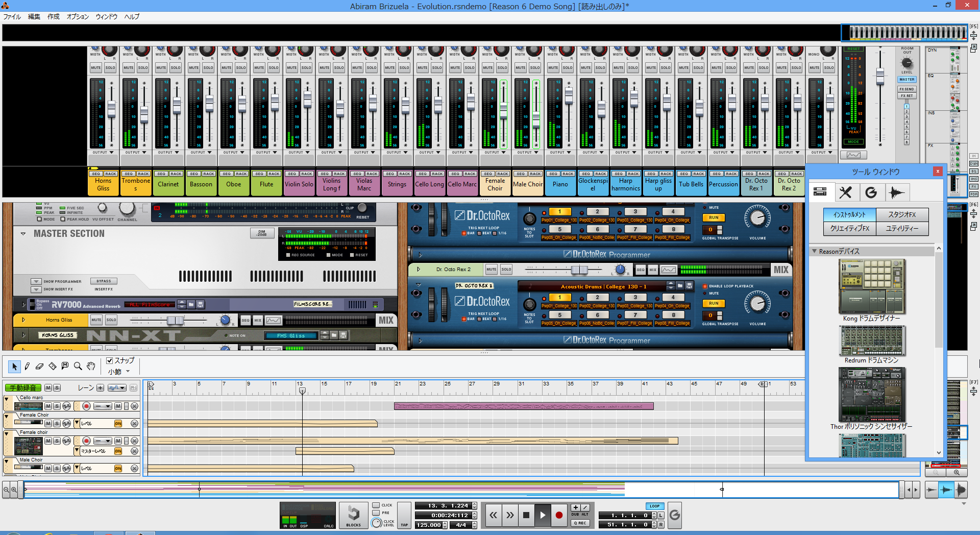Expand the Horns Gliss mix device
This screenshot has width=980, height=535.
click(x=23, y=320)
